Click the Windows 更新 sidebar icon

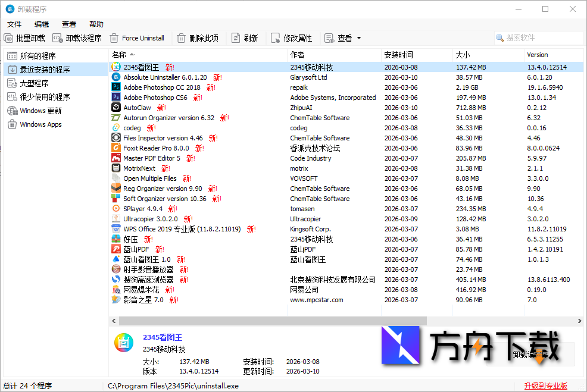point(13,110)
